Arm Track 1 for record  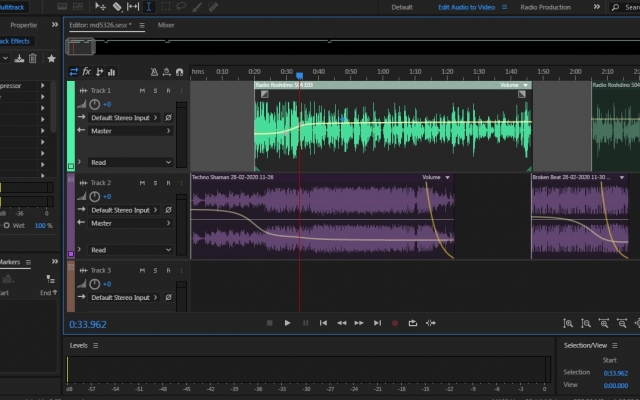click(x=168, y=91)
